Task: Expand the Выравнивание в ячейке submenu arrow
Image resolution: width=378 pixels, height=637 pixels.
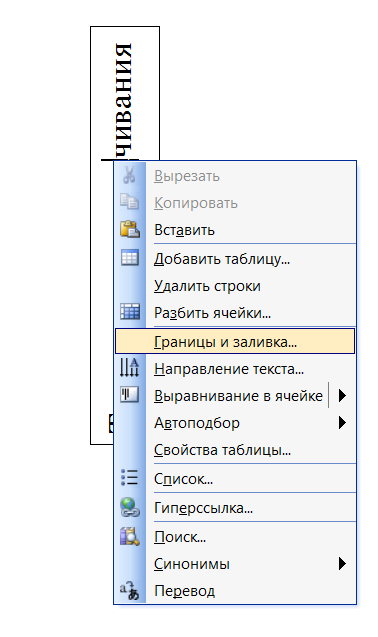Action: tap(342, 395)
